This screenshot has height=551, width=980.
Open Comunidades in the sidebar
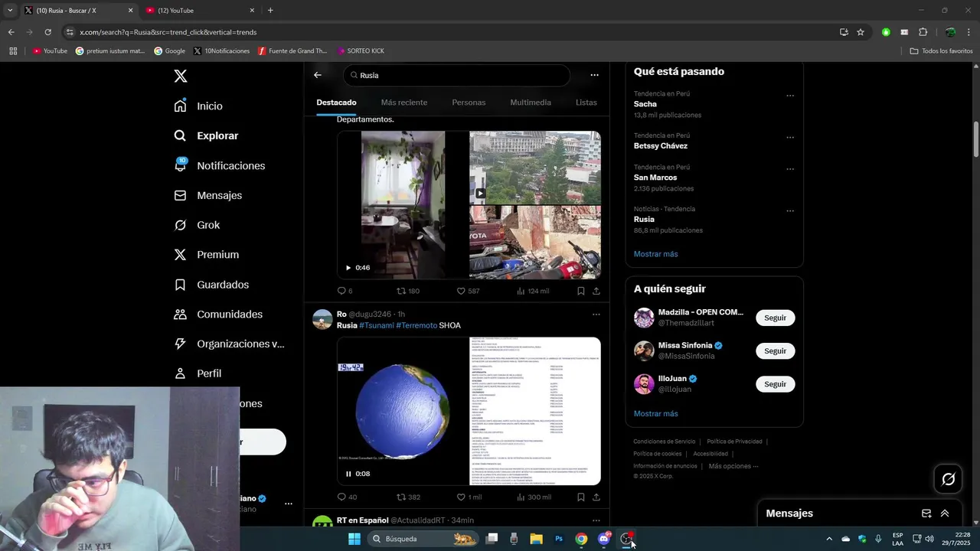click(x=218, y=315)
